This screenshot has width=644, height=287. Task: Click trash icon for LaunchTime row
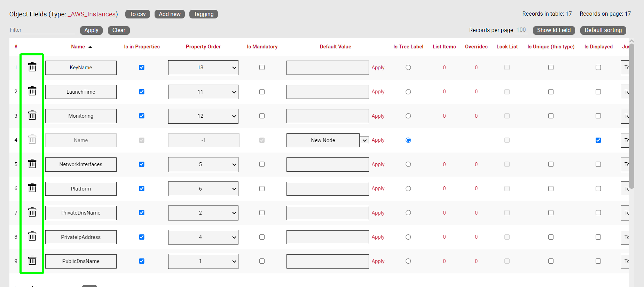pyautogui.click(x=32, y=91)
